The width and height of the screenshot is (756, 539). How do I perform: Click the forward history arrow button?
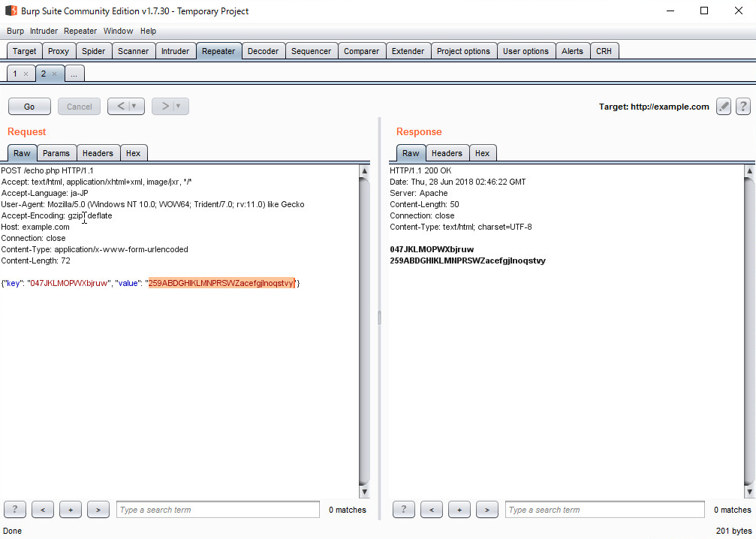(165, 106)
